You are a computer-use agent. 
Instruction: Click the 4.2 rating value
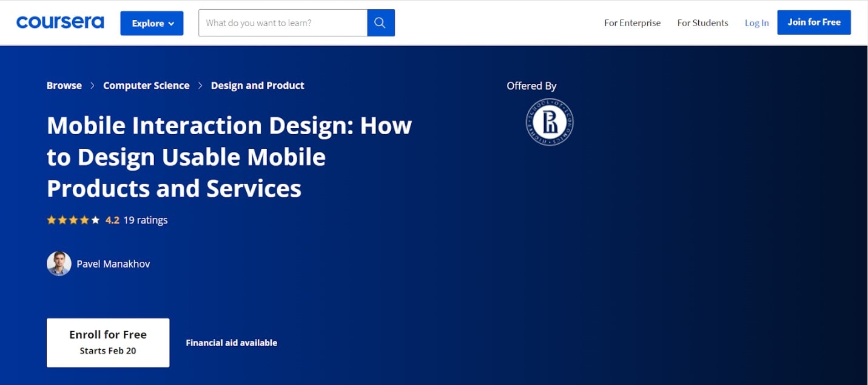click(112, 220)
